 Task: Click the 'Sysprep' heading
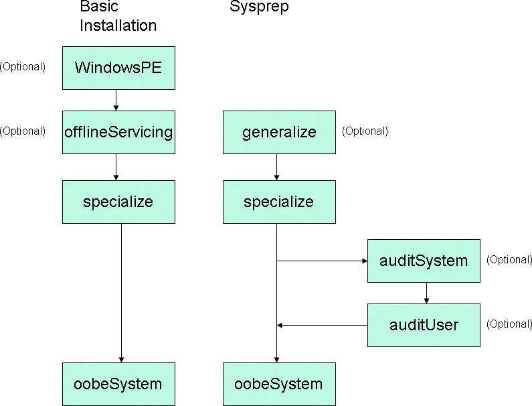pos(259,7)
